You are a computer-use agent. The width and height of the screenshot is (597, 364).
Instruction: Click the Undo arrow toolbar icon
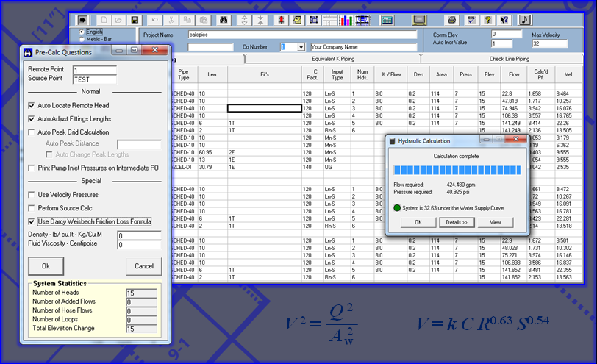click(155, 19)
